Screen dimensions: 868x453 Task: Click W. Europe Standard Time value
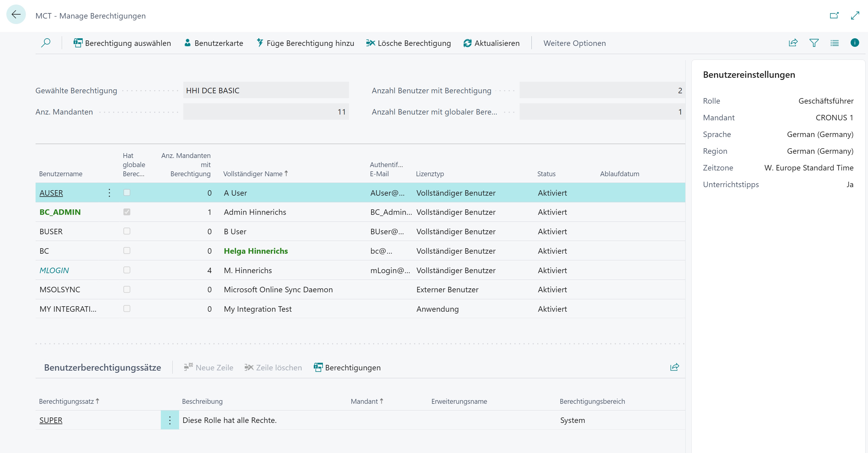pos(809,168)
